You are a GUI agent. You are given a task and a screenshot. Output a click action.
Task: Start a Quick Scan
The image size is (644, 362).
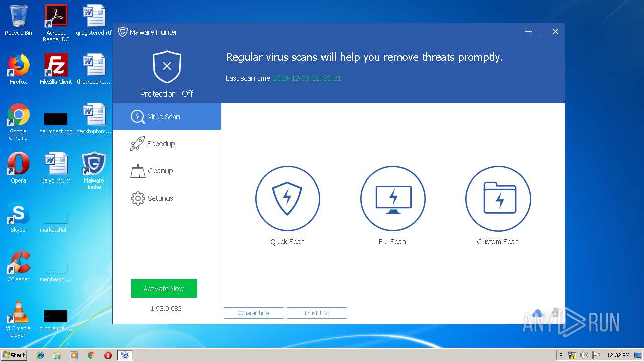click(287, 199)
